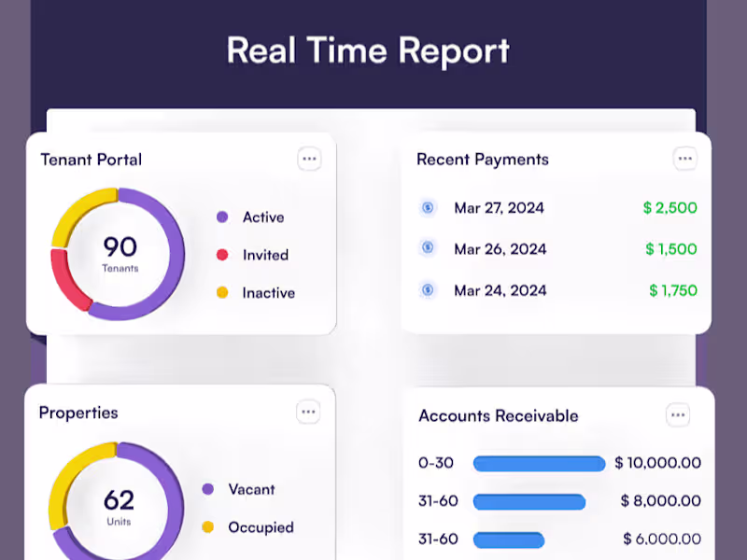Select the Inactive legend label
This screenshot has height=560, width=747.
coord(269,292)
